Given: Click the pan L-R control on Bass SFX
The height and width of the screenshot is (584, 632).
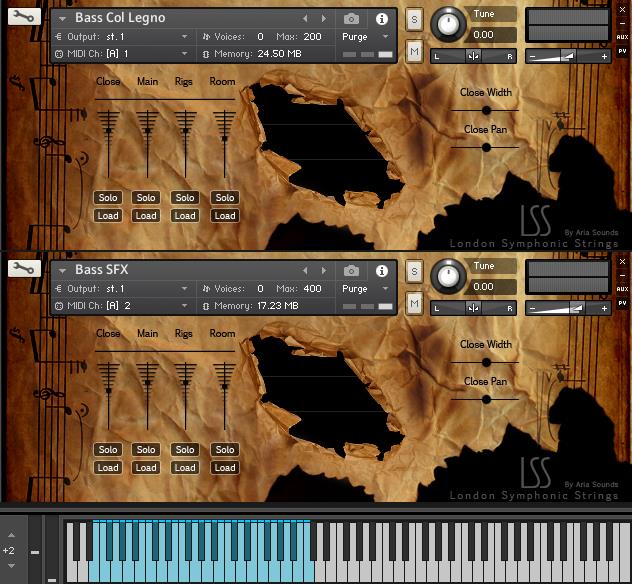Looking at the screenshot, I should coord(474,309).
